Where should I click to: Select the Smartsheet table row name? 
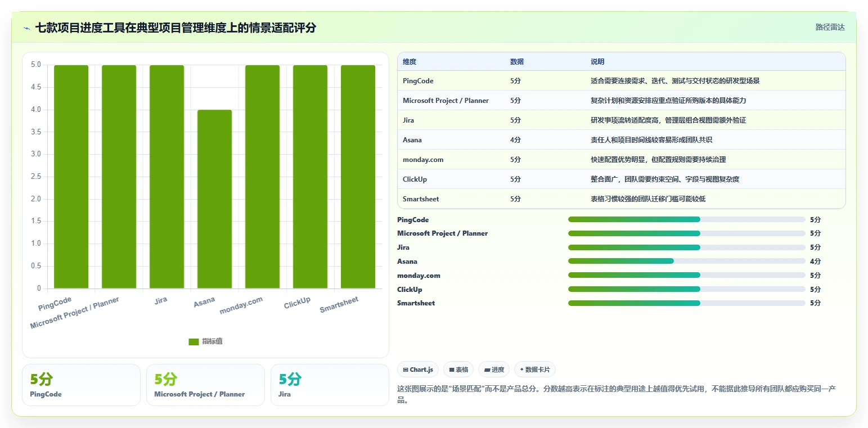pyautogui.click(x=421, y=199)
